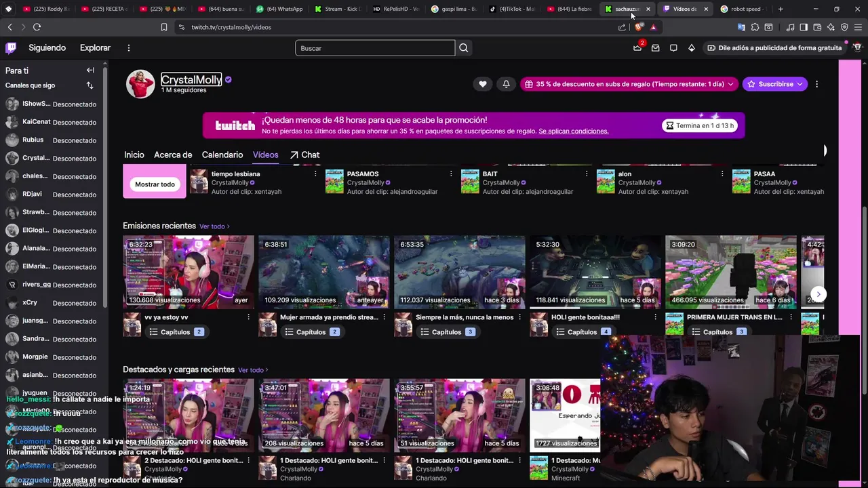Screen dimensions: 868x488
Task: Toggle the browser sidebar panel
Action: [x=804, y=27]
